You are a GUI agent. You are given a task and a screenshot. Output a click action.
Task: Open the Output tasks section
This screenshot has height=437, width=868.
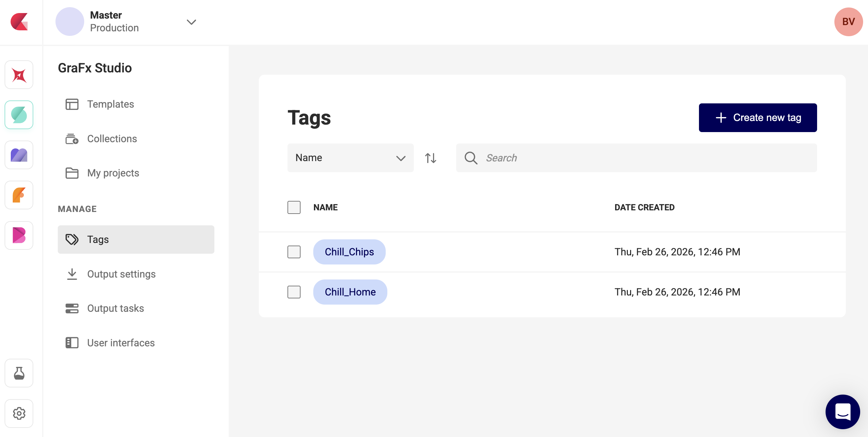(115, 308)
